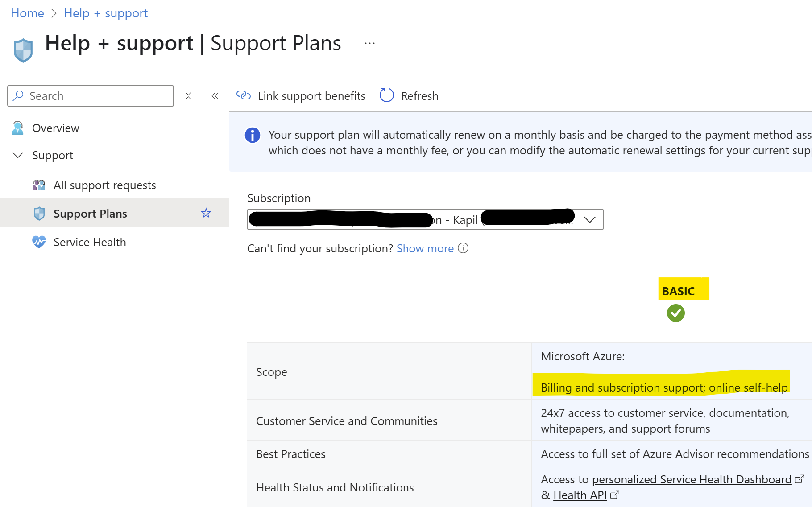This screenshot has width=812, height=507.
Task: Toggle the favorite star on Support Plans
Action: coord(206,213)
